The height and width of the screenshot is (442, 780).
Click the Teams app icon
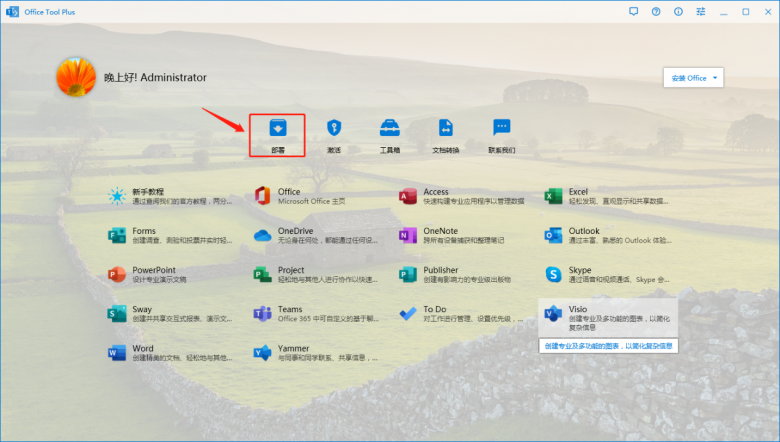[x=262, y=314]
